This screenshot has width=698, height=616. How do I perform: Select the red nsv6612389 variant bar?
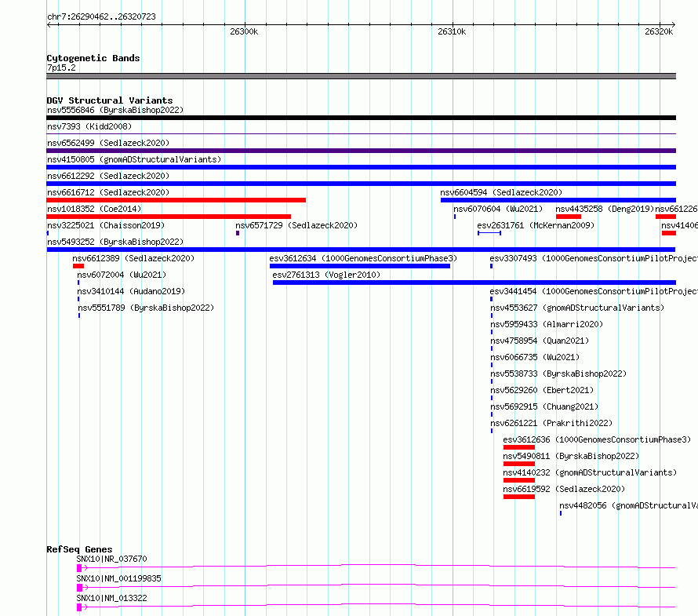[x=78, y=266]
